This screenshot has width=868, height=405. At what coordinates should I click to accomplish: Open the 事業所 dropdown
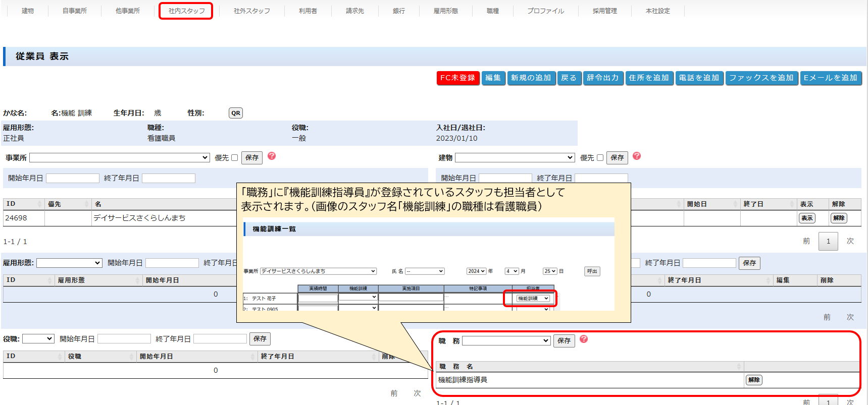click(120, 158)
